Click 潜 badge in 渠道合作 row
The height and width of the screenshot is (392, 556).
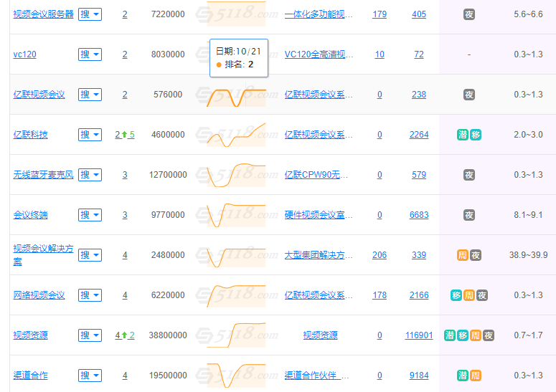(463, 376)
